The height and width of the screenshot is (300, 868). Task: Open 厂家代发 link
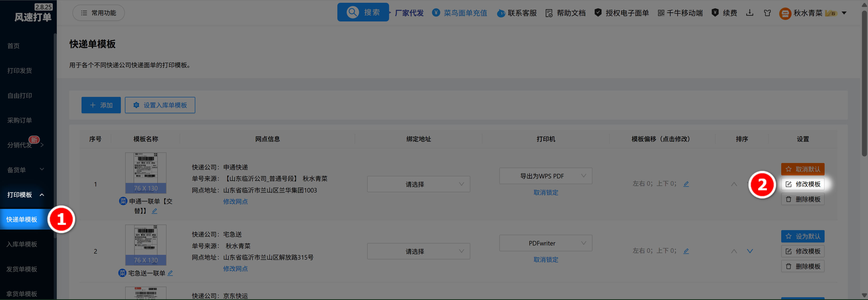[409, 13]
